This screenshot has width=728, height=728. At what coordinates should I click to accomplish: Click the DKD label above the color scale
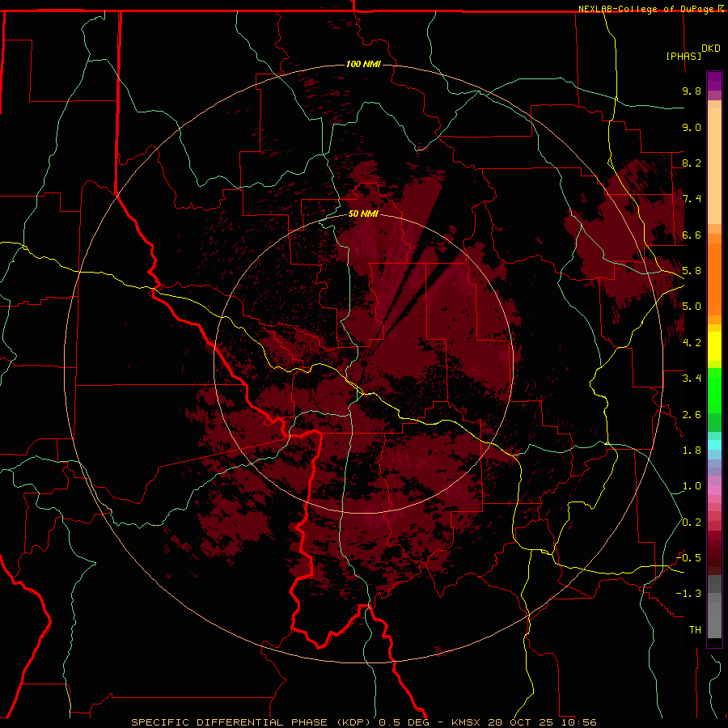pos(711,49)
